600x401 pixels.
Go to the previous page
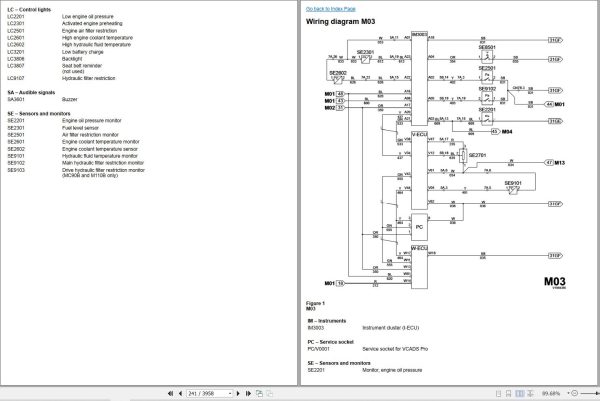pos(180,393)
